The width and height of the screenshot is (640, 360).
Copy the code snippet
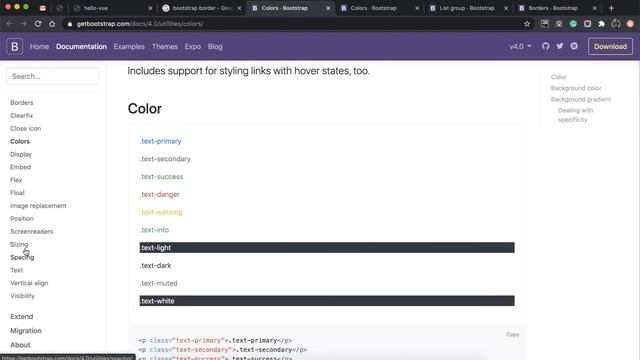[x=513, y=334]
